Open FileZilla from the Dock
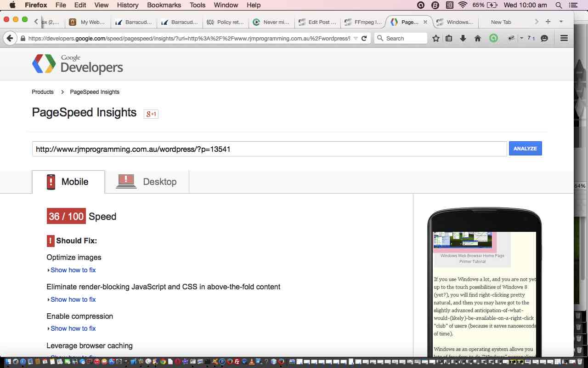 [x=237, y=362]
